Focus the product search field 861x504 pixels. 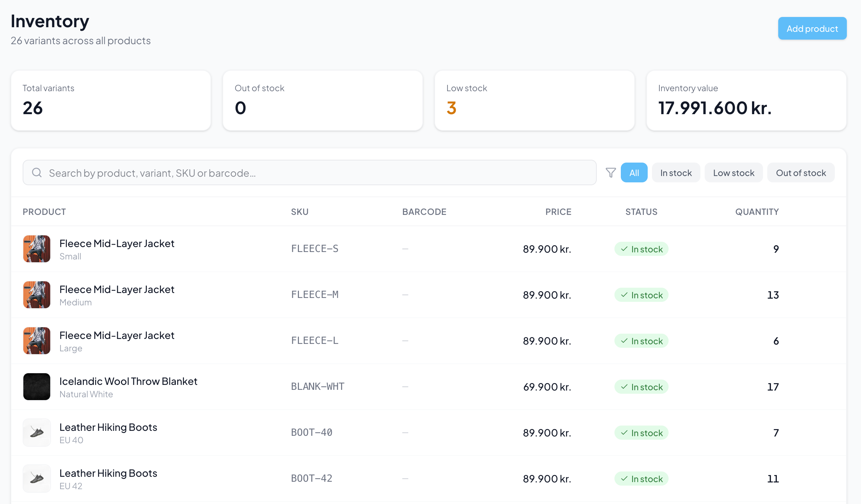pyautogui.click(x=318, y=172)
